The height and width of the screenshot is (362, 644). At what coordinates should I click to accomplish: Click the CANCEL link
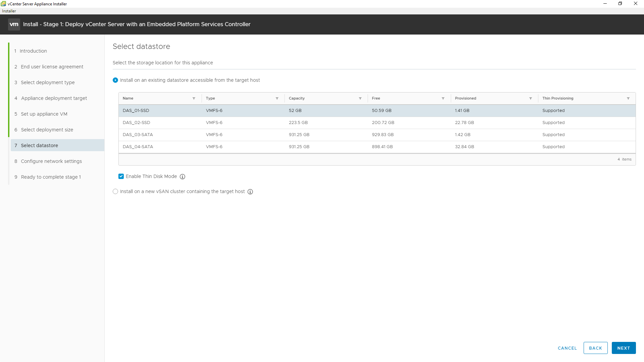pos(567,348)
